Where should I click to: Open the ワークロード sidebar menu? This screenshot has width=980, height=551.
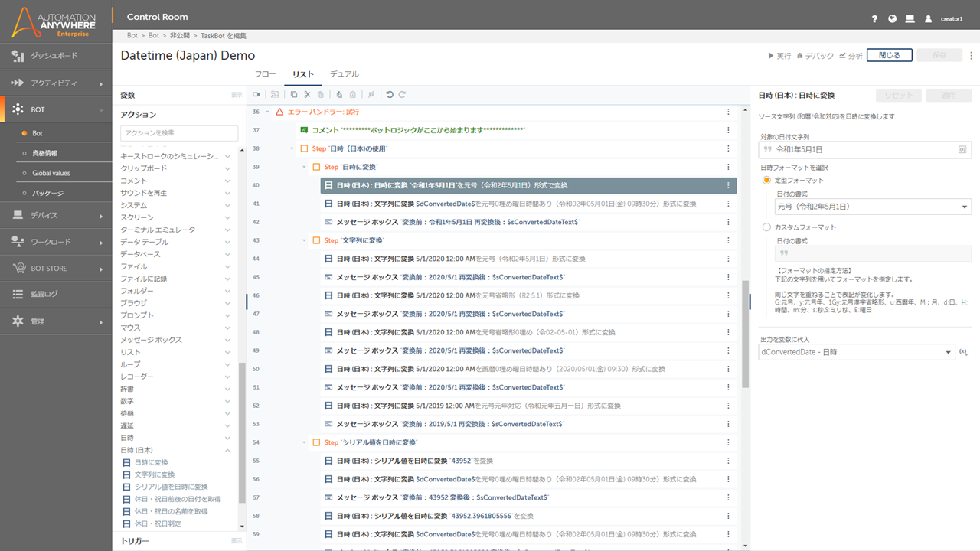pyautogui.click(x=56, y=242)
